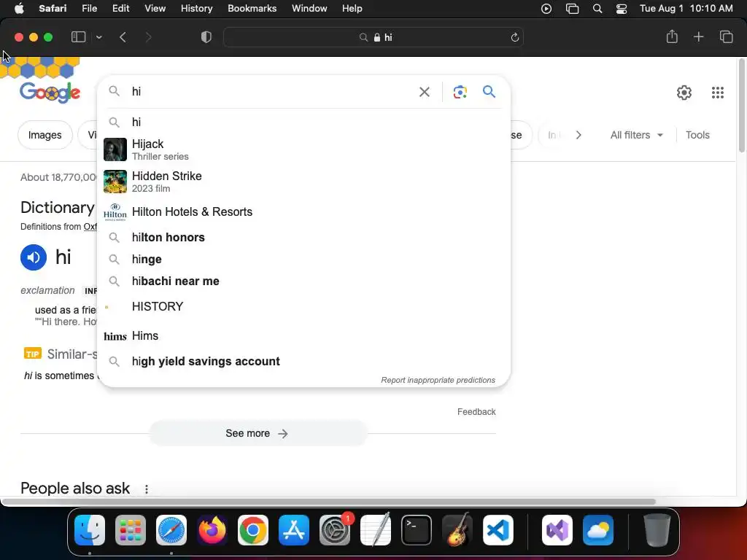
Task: Open the Help menu
Action: click(352, 9)
